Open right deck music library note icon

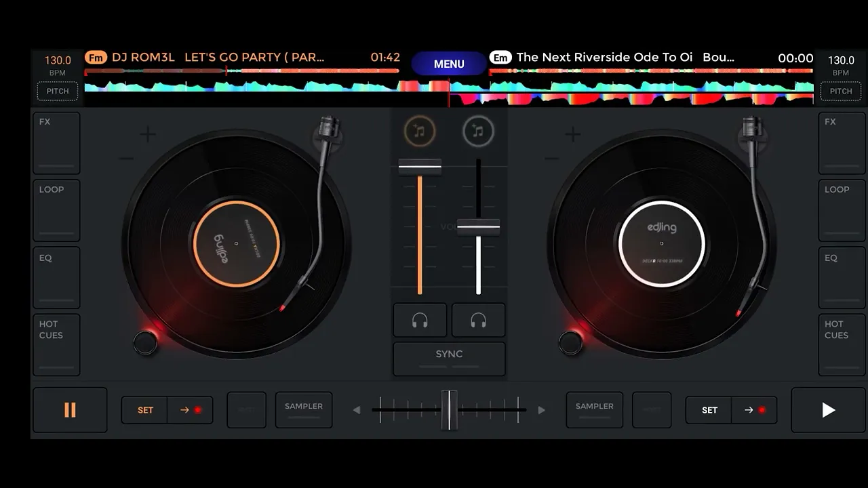pos(478,131)
